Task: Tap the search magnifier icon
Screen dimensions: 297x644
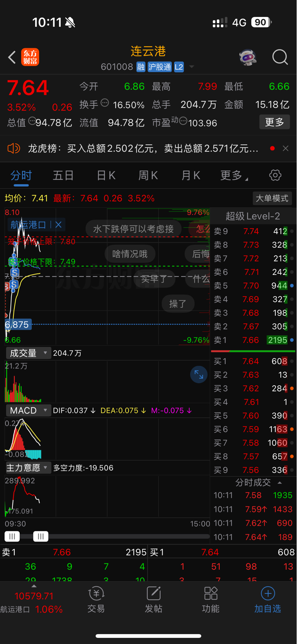Action: [x=280, y=57]
